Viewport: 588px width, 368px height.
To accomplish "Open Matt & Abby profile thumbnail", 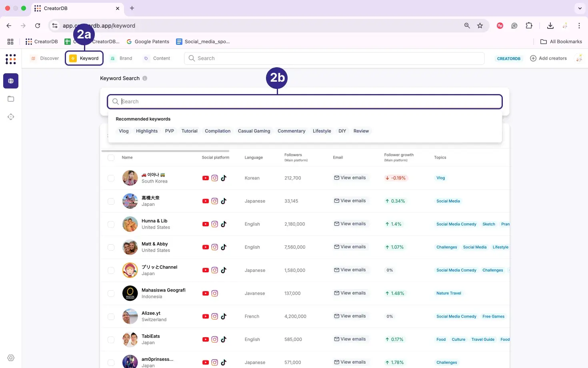I will tap(130, 247).
